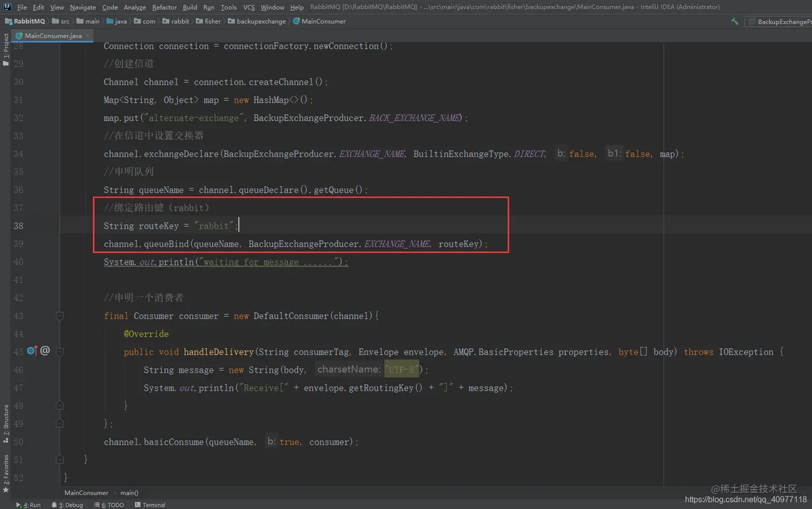The width and height of the screenshot is (812, 509).
Task: Click the BACK_EXCHANGE_NAME constant on line 32
Action: pyautogui.click(x=414, y=118)
